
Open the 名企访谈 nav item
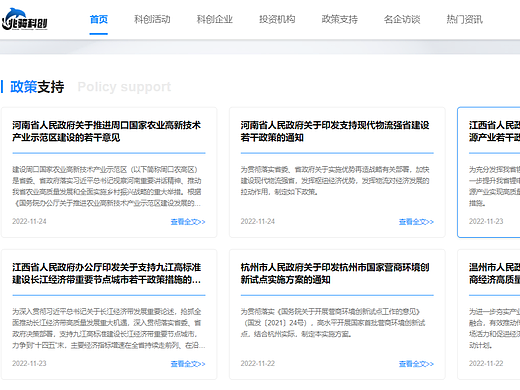click(x=402, y=19)
